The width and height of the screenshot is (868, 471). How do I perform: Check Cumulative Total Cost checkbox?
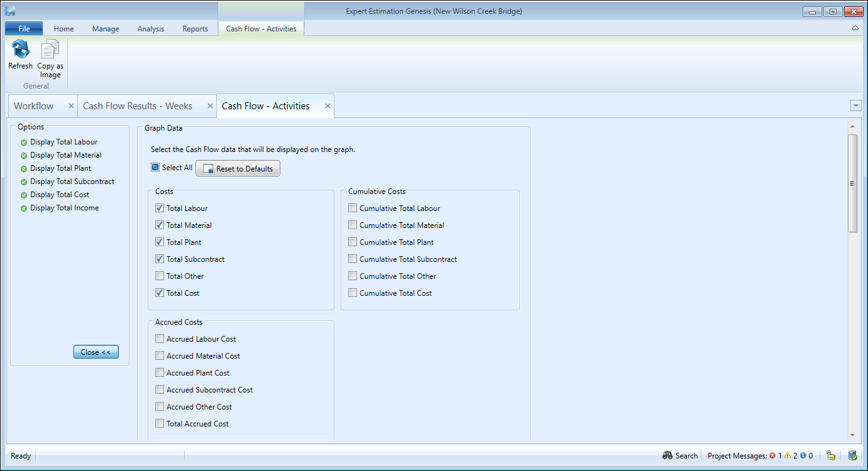pos(353,293)
